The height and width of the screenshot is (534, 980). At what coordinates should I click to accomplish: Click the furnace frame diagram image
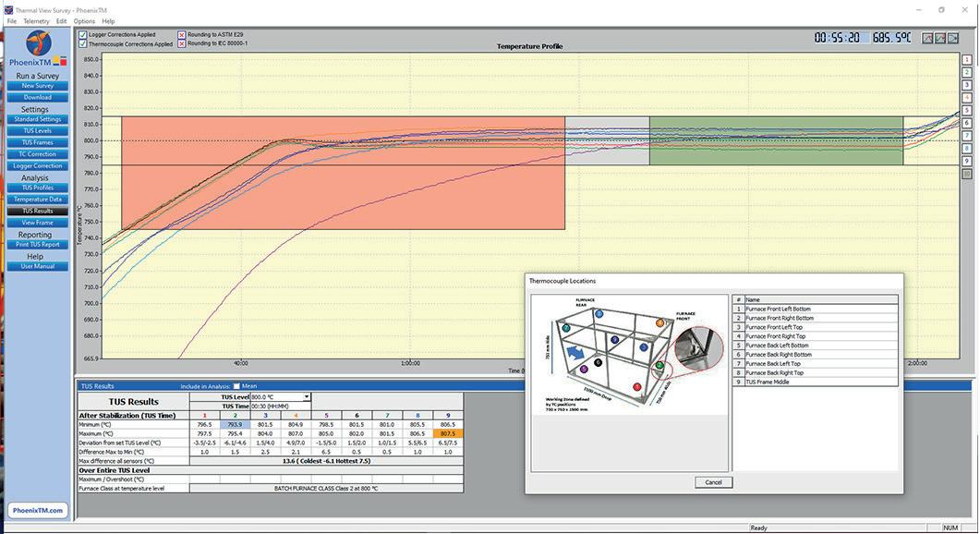[x=629, y=355]
